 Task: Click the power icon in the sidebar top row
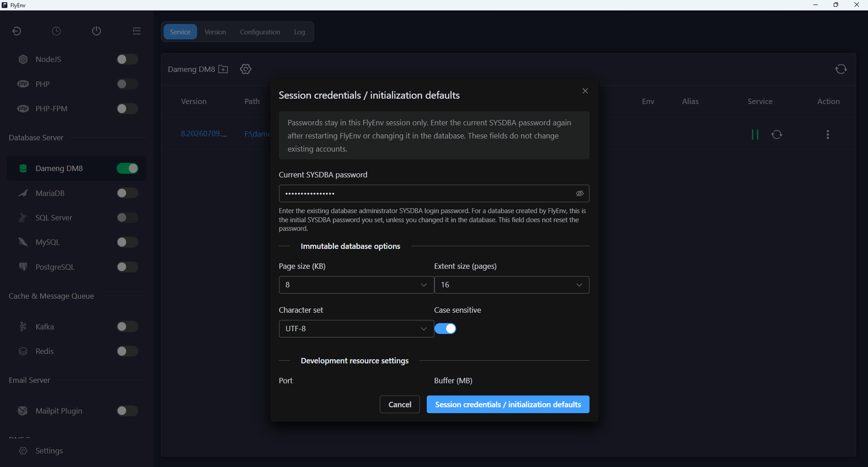point(96,31)
